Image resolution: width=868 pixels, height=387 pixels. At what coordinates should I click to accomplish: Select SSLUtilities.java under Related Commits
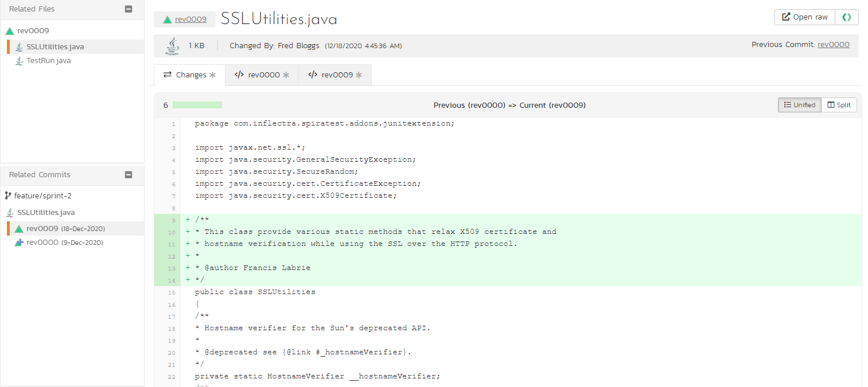click(46, 213)
